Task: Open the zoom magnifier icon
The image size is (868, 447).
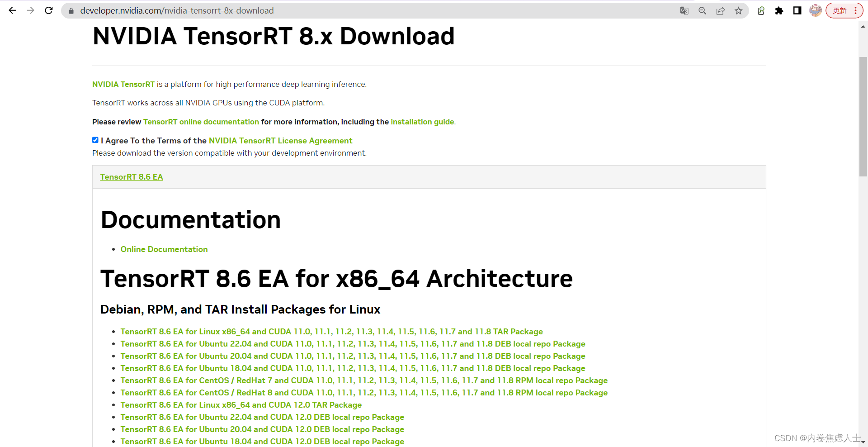Action: [702, 11]
